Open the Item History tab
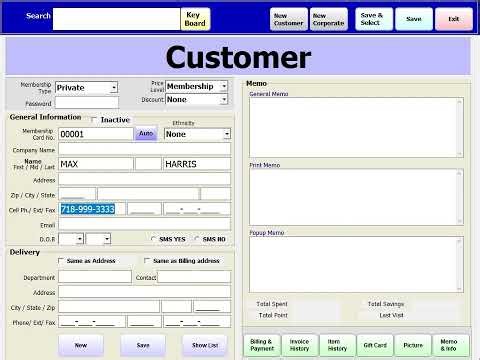Image resolution: width=480 pixels, height=360 pixels. 337,345
